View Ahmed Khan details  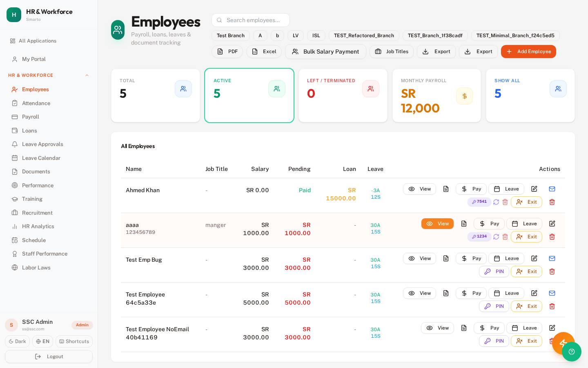(x=419, y=189)
